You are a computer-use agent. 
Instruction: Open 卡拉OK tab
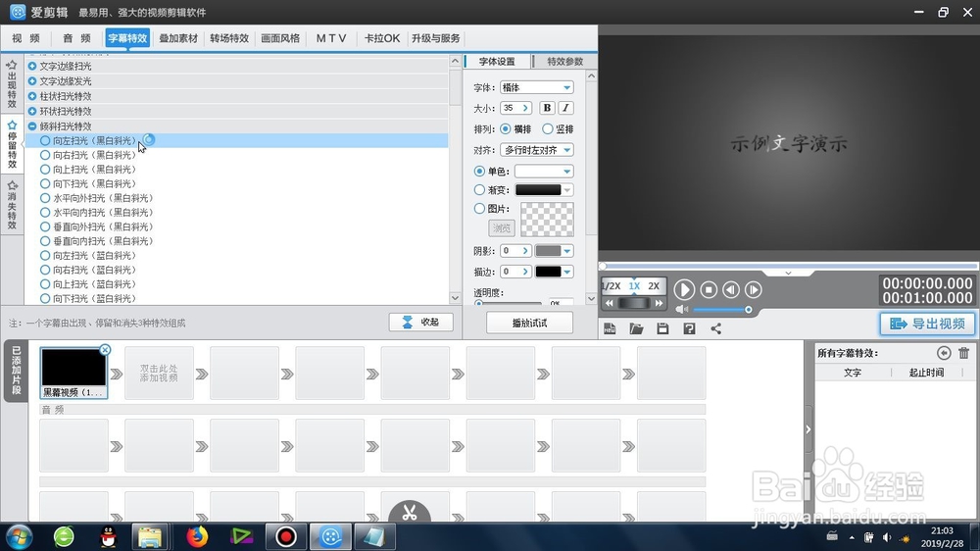coord(382,38)
